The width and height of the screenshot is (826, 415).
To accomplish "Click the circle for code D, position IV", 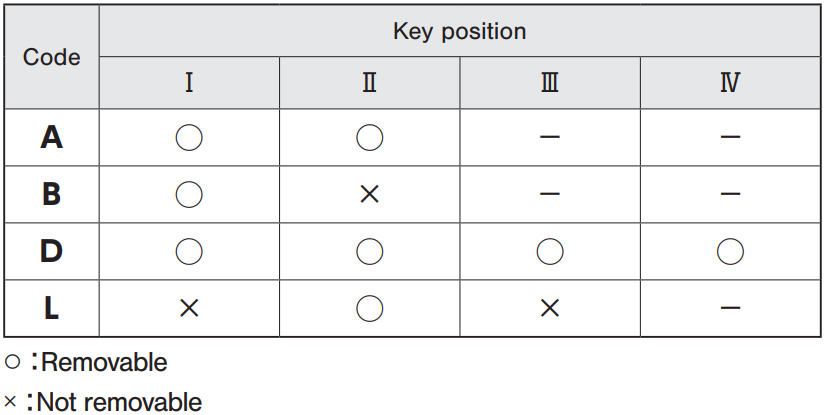I will (x=730, y=251).
